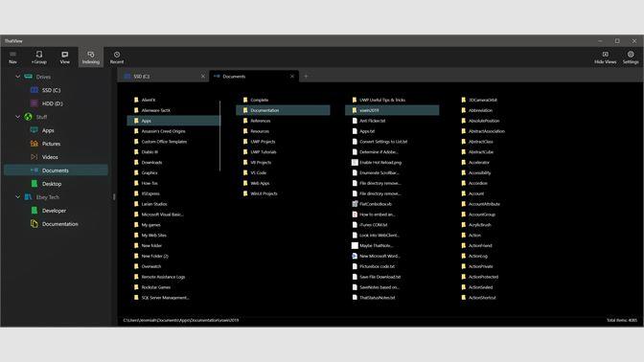
Task: Open the Rockstar Games folder
Action: (x=173, y=287)
